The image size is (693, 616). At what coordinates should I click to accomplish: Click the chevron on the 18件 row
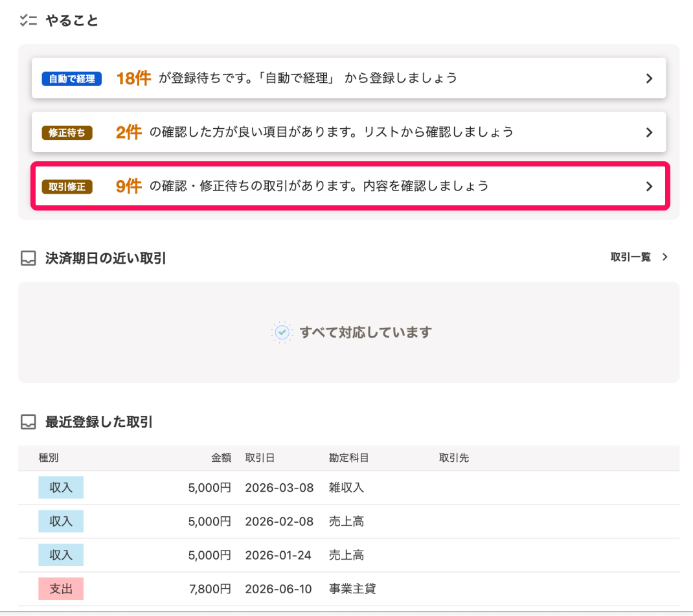[x=649, y=78]
